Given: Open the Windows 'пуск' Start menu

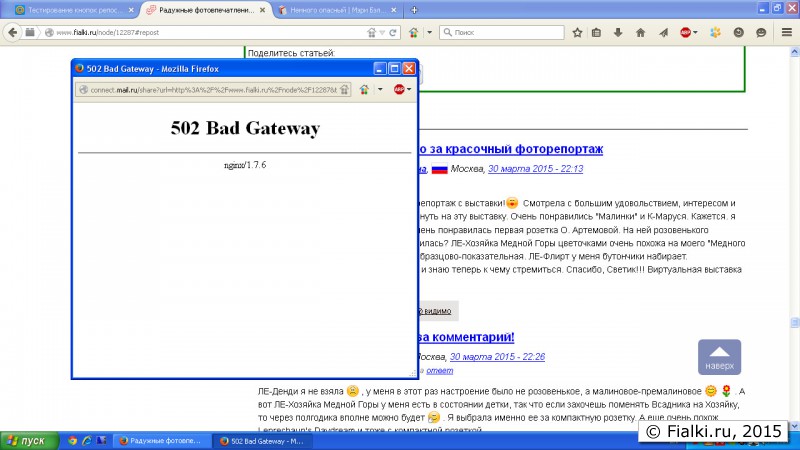Looking at the screenshot, I should coord(29,441).
